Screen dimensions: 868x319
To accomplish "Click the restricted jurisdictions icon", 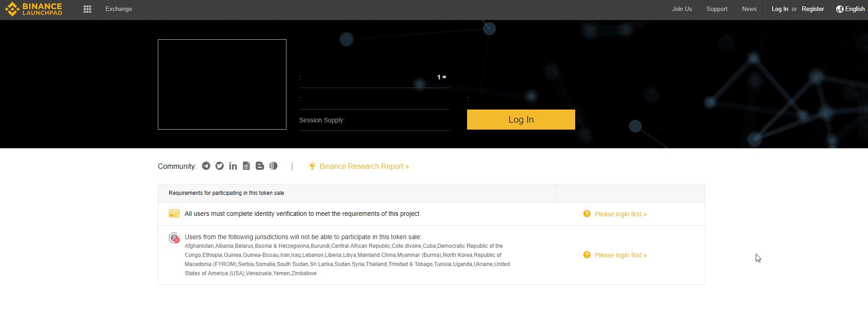I will (x=174, y=238).
